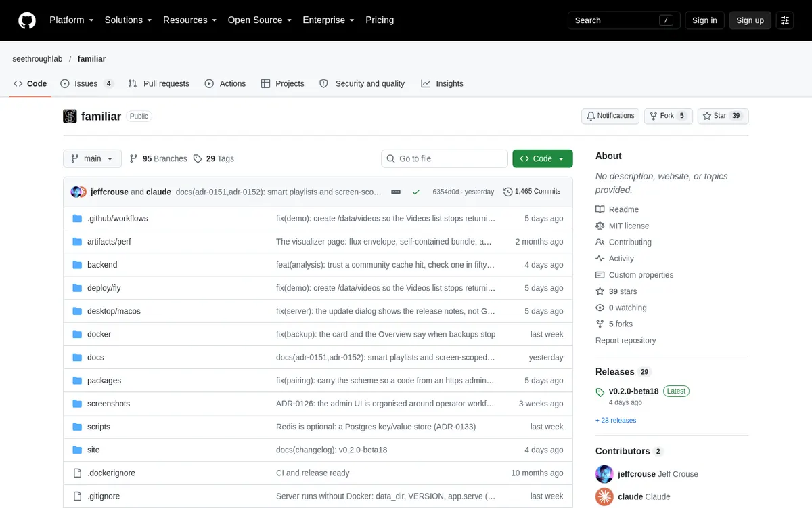The height and width of the screenshot is (508, 812).
Task: Open the + 28 releases link
Action: (616, 421)
